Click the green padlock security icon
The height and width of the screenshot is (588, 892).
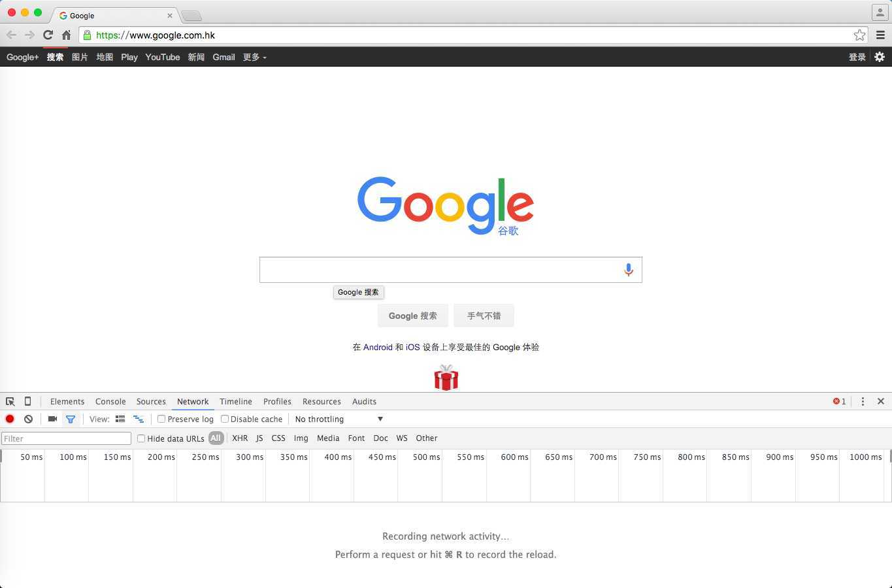pos(87,35)
